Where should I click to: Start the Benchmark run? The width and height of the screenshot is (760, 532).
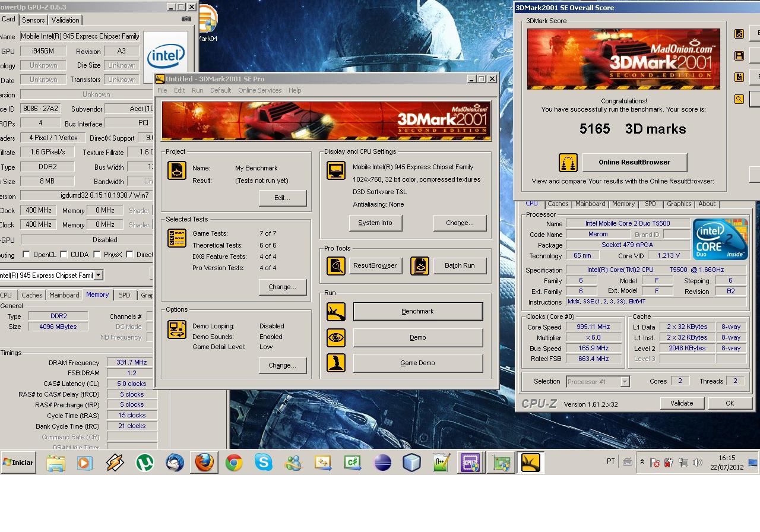click(x=418, y=311)
